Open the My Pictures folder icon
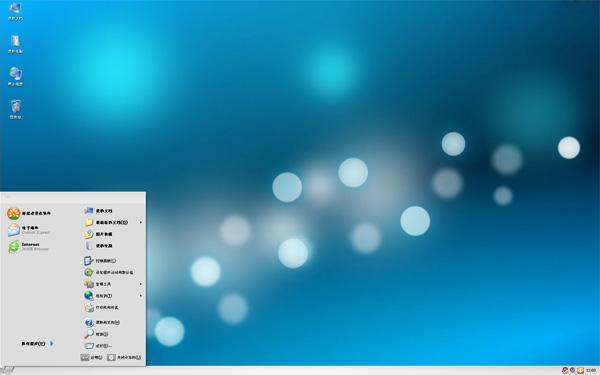Viewport: 600px width, 375px height. coord(89,234)
